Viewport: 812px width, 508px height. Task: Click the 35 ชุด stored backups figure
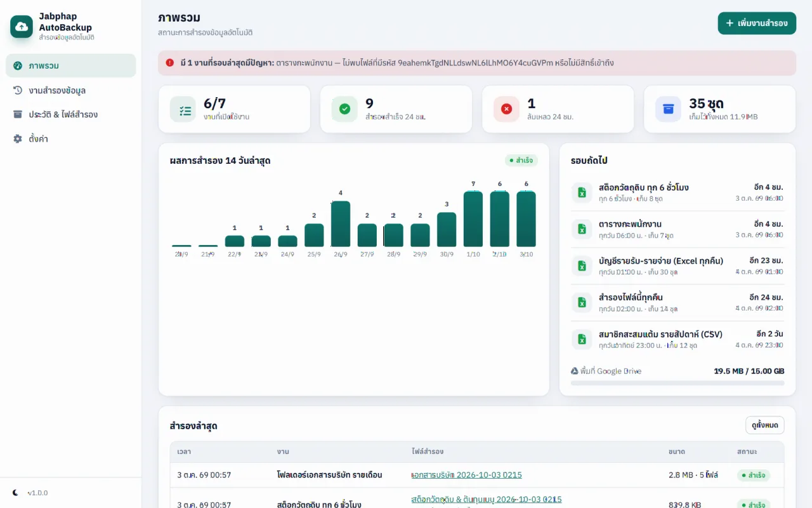pyautogui.click(x=707, y=104)
